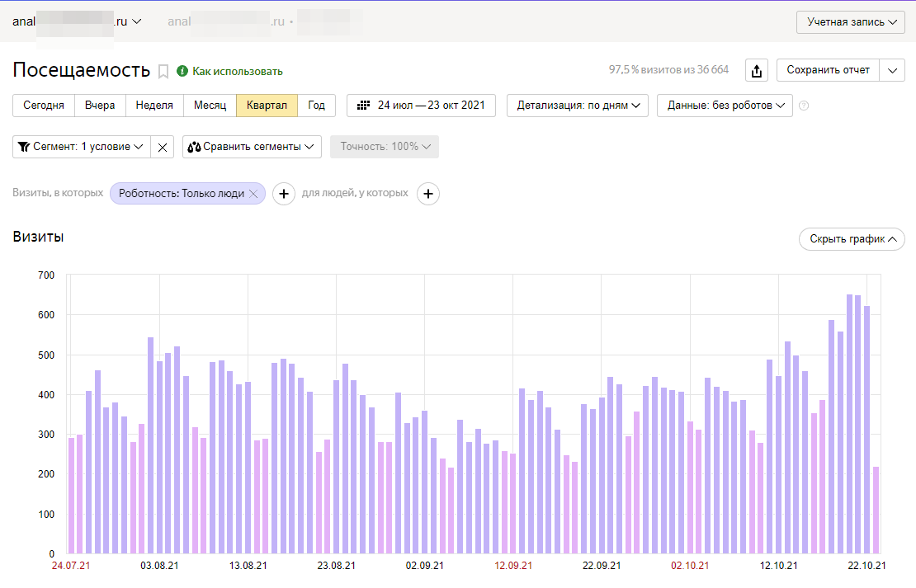916x588 pixels.
Task: Open the Данные: без роботов dropdown
Action: [725, 106]
